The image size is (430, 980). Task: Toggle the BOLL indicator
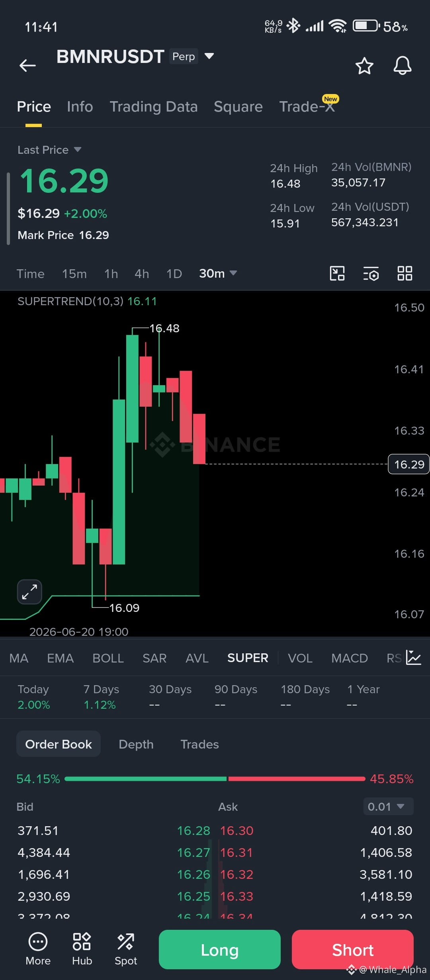pyautogui.click(x=108, y=658)
